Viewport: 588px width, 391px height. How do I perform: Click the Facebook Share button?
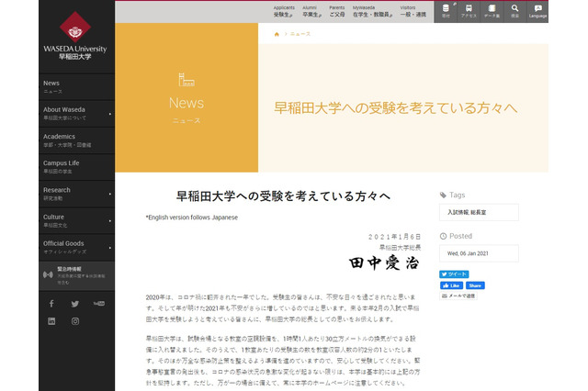475,285
